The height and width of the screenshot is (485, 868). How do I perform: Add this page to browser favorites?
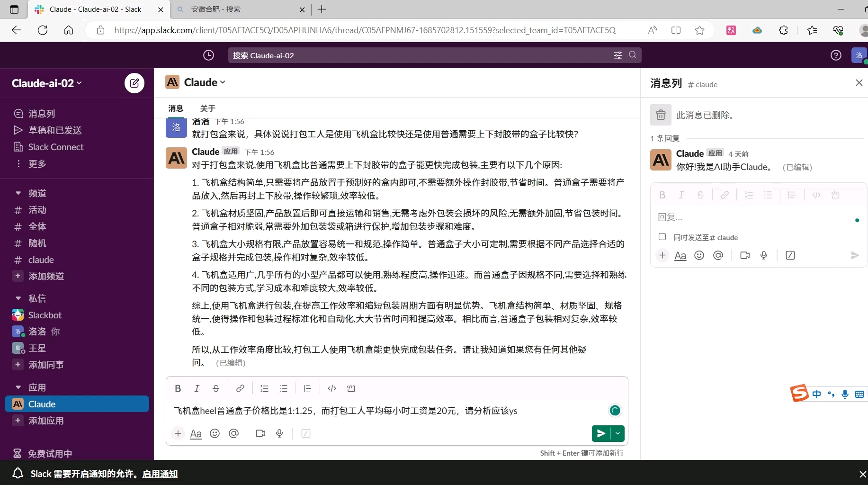tap(699, 30)
